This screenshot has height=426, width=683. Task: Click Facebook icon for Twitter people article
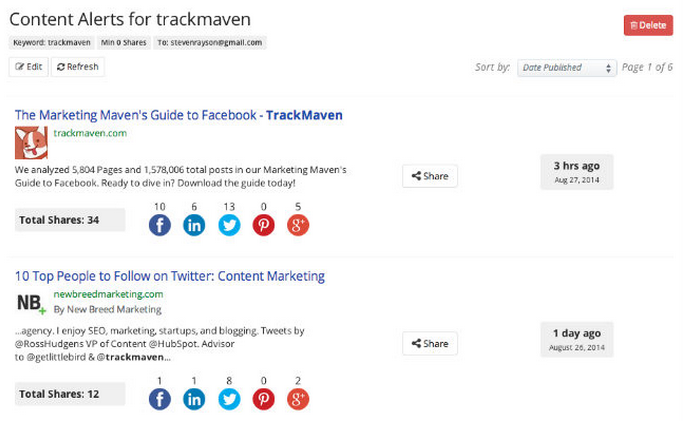[159, 399]
